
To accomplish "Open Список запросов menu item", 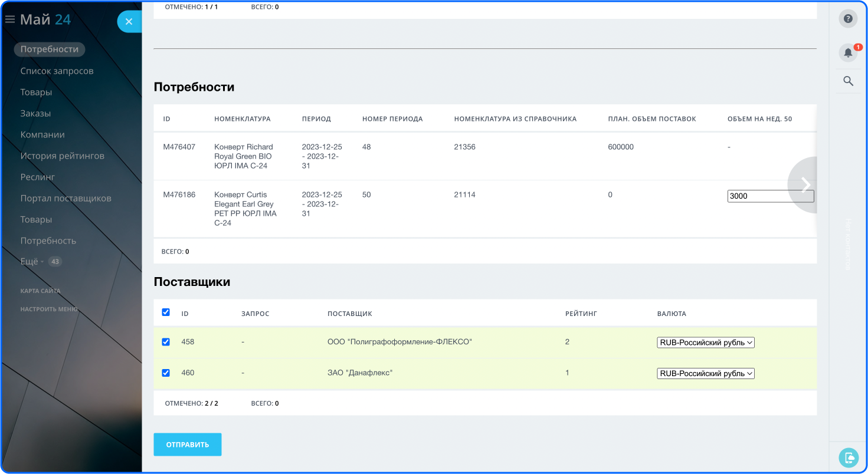I will tap(57, 71).
